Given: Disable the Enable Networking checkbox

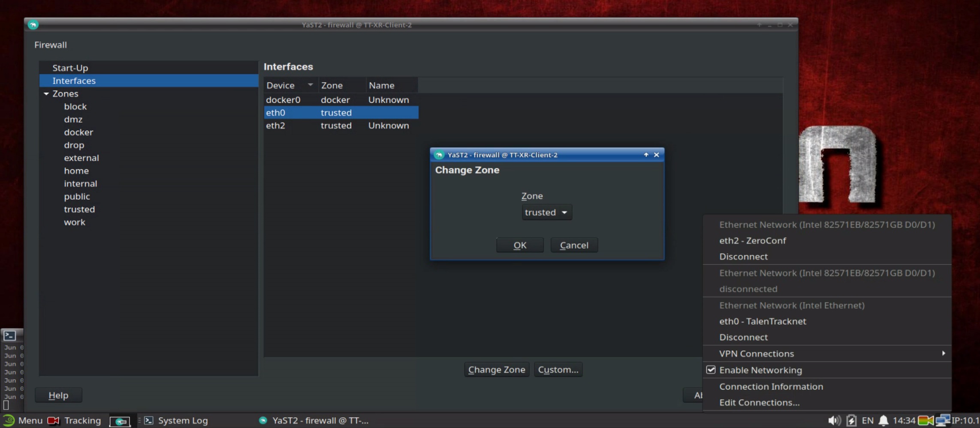Looking at the screenshot, I should point(711,370).
